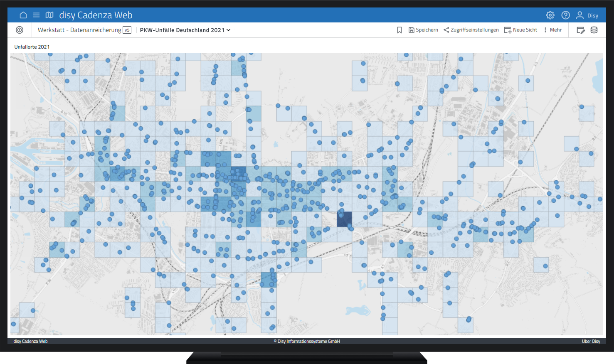Click the target icon beside Werkstatt

(x=20, y=30)
